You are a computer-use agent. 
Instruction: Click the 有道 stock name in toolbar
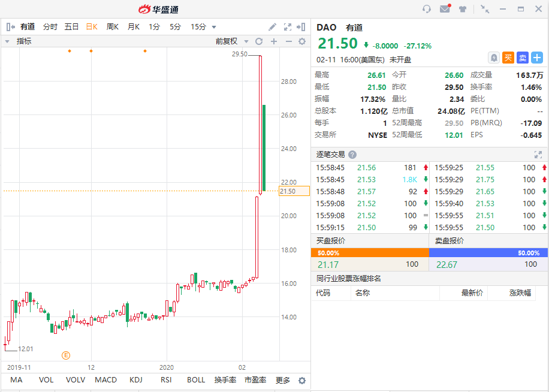(x=28, y=26)
